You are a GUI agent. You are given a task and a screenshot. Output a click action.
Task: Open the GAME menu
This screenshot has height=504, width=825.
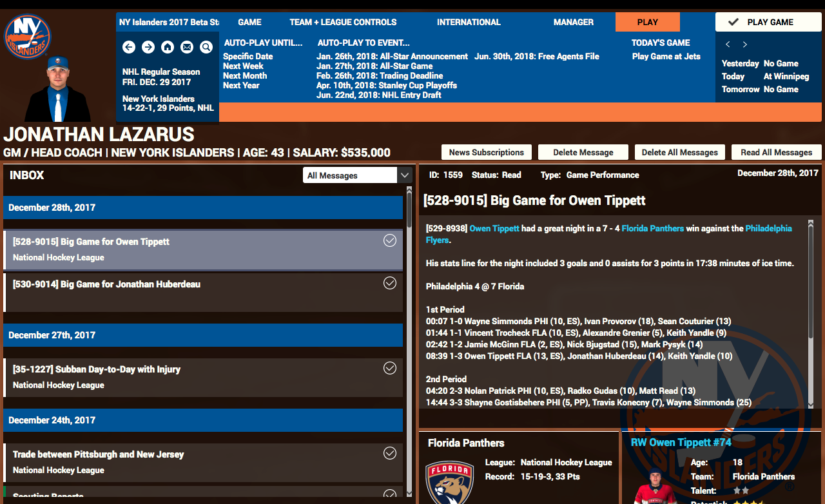[x=249, y=22]
